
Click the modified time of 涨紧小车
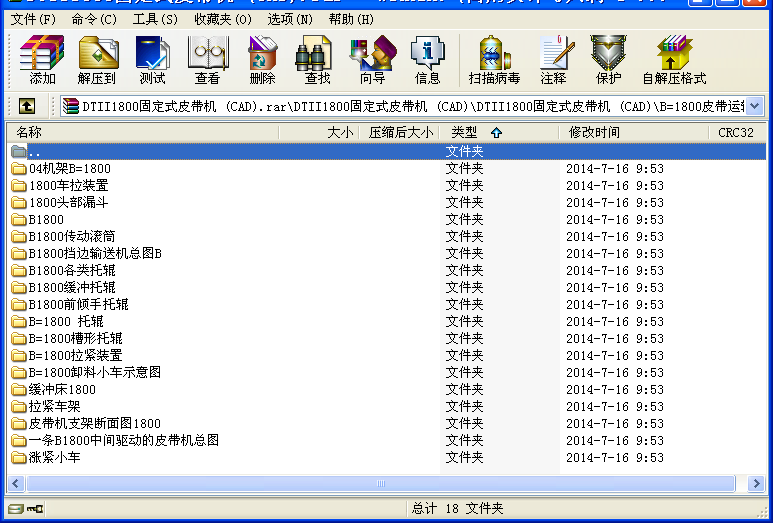click(615, 457)
